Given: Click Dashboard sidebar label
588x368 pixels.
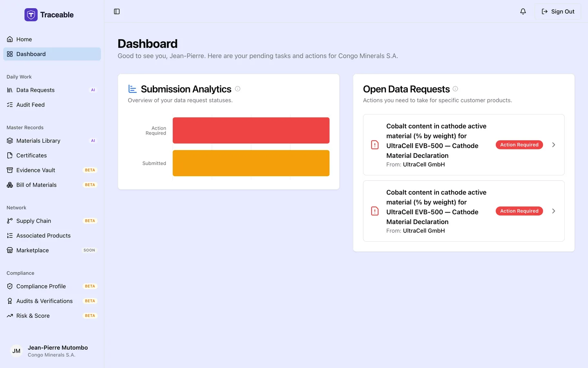Looking at the screenshot, I should tap(31, 54).
